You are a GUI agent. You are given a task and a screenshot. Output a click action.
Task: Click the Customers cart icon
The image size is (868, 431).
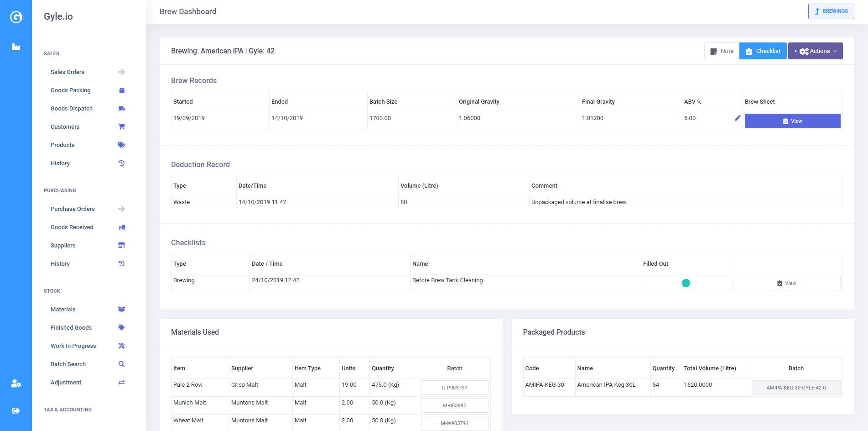tap(121, 126)
